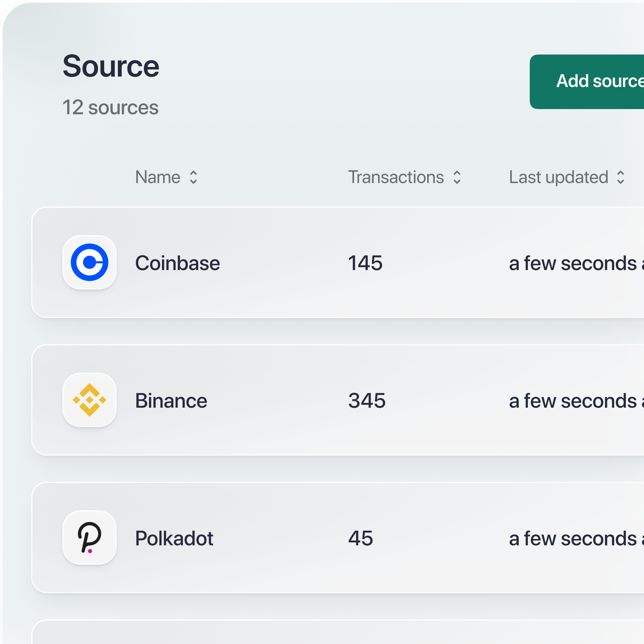Viewport: 644px width, 644px height.
Task: Click the Name column header label
Action: coord(158,177)
